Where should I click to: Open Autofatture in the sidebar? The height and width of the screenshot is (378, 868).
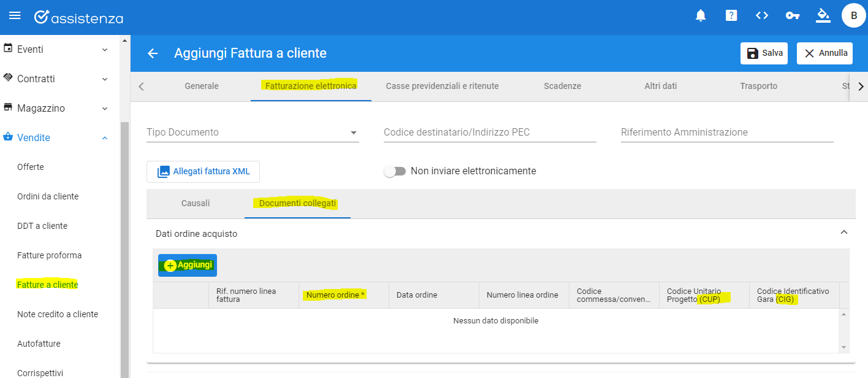click(x=39, y=344)
